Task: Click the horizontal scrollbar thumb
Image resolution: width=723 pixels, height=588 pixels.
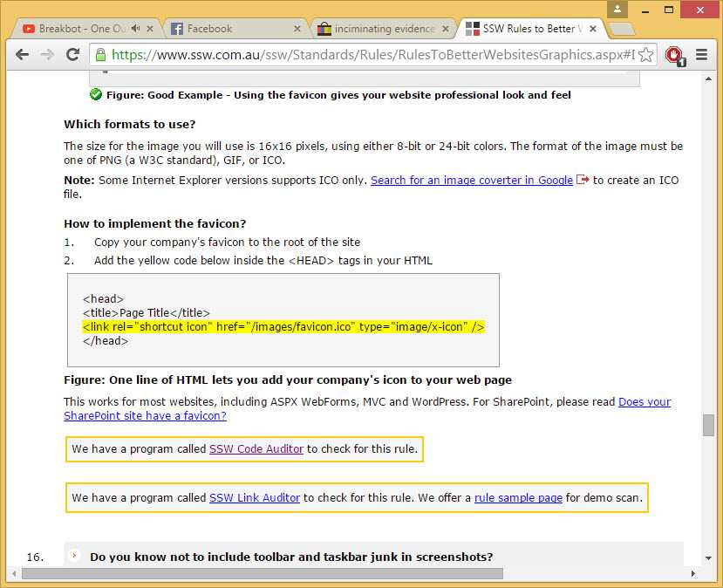Action: (x=263, y=574)
